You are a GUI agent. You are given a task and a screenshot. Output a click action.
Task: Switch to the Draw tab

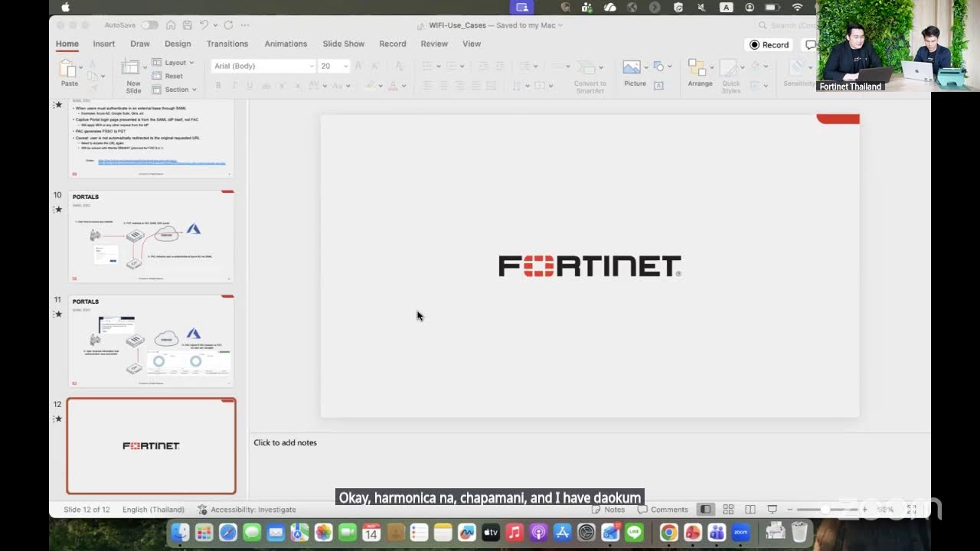point(140,44)
